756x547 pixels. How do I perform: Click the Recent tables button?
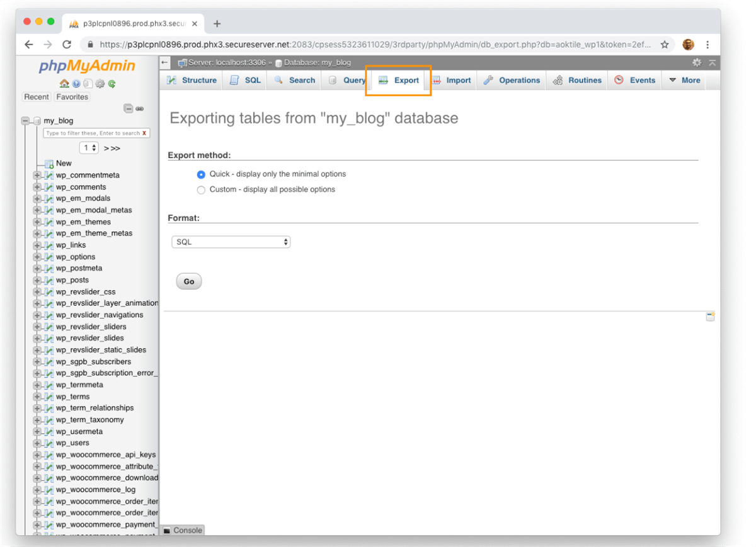36,97
